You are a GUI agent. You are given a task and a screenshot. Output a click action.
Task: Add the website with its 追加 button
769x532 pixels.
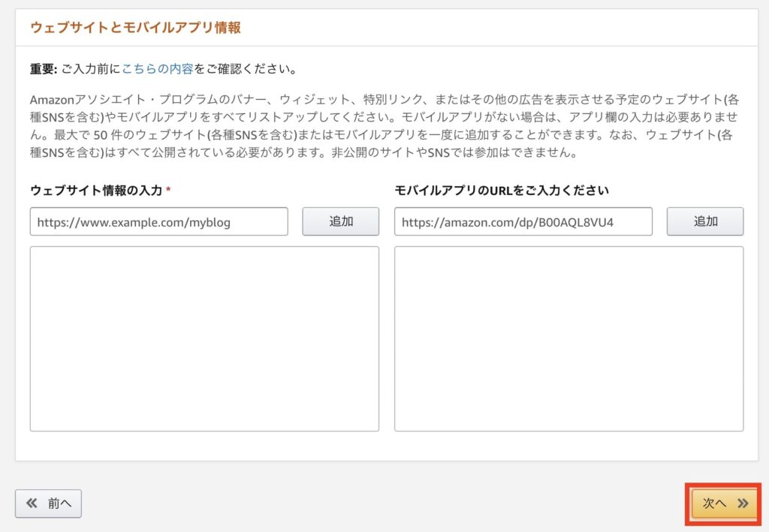[340, 221]
